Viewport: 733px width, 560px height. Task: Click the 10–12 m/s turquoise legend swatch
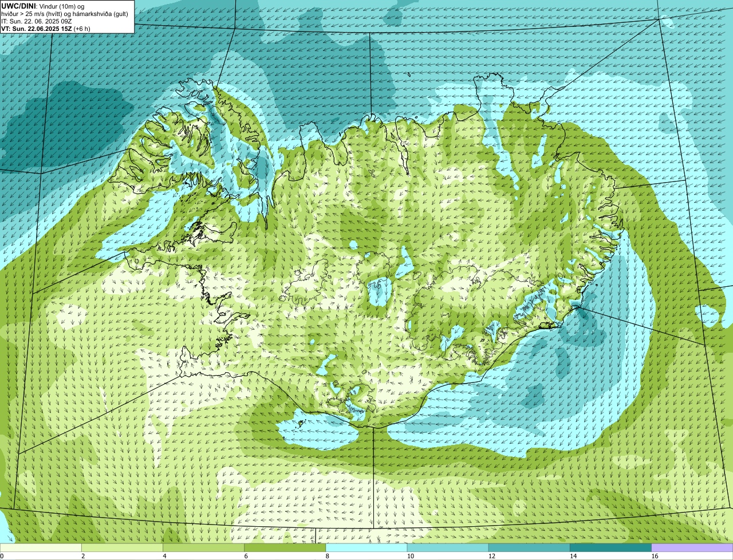(448, 547)
